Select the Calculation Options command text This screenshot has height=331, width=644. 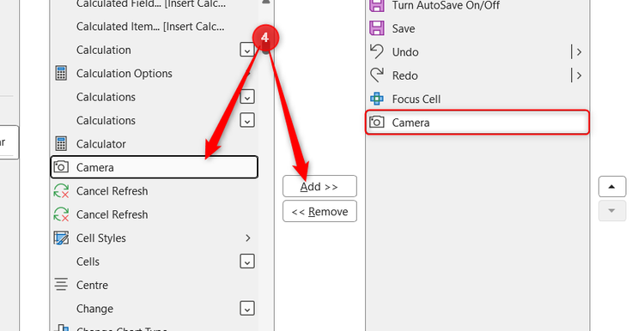click(124, 74)
